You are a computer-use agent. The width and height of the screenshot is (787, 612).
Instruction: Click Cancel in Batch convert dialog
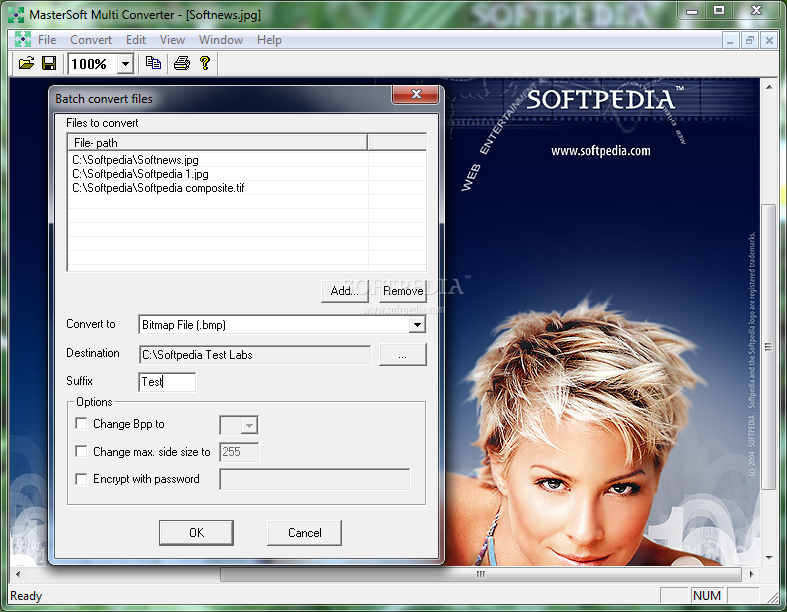click(x=305, y=533)
